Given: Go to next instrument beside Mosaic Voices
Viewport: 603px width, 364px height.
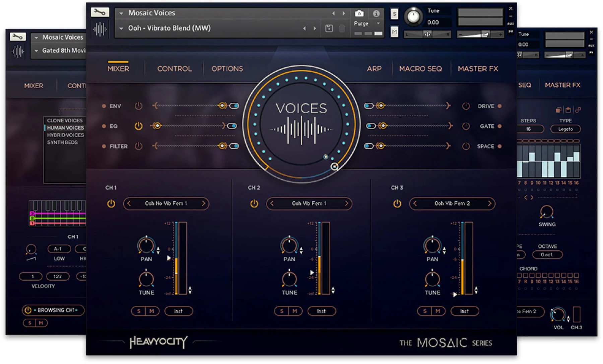Looking at the screenshot, I should point(344,13).
